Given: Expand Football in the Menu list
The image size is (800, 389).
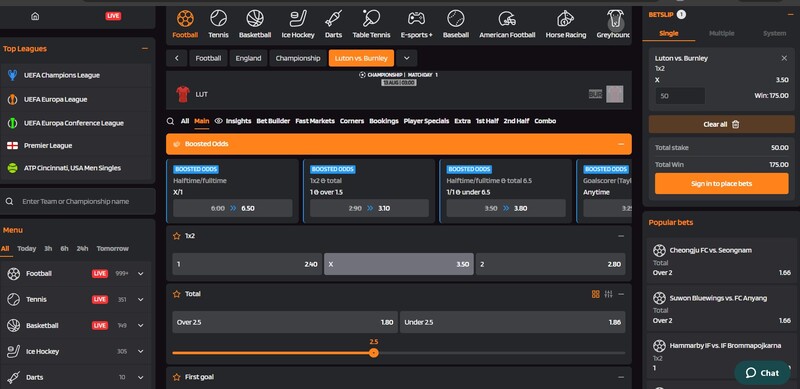Looking at the screenshot, I should point(141,274).
